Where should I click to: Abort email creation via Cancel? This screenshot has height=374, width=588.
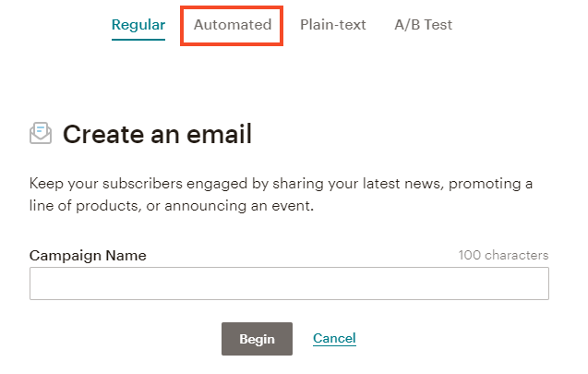pyautogui.click(x=334, y=339)
